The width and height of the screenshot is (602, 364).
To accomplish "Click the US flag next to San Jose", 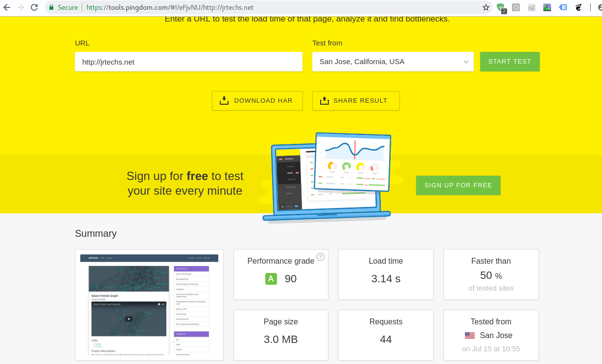I will [x=470, y=336].
